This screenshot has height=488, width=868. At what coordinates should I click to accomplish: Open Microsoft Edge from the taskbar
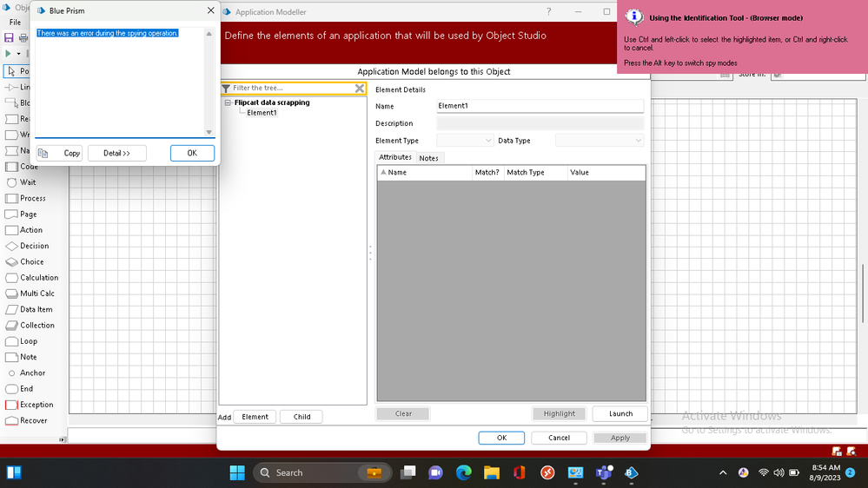tap(463, 472)
